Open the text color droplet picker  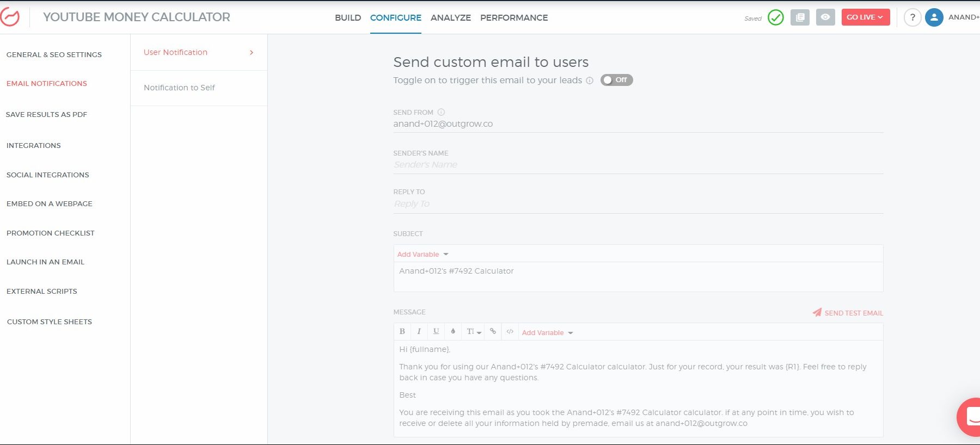click(x=453, y=331)
